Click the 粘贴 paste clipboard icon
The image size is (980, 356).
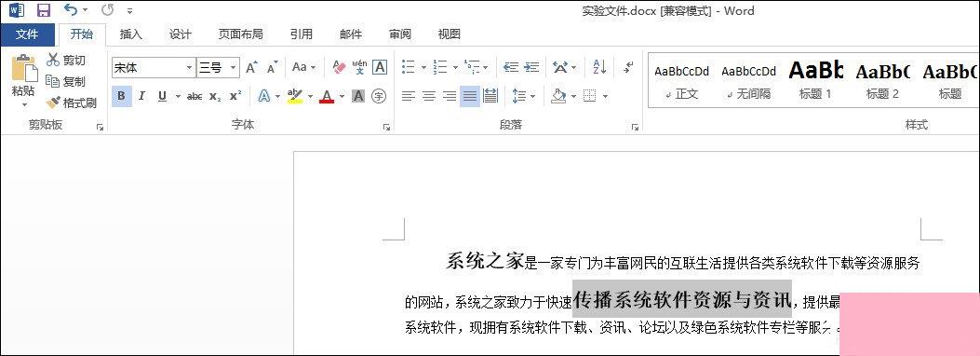click(24, 68)
